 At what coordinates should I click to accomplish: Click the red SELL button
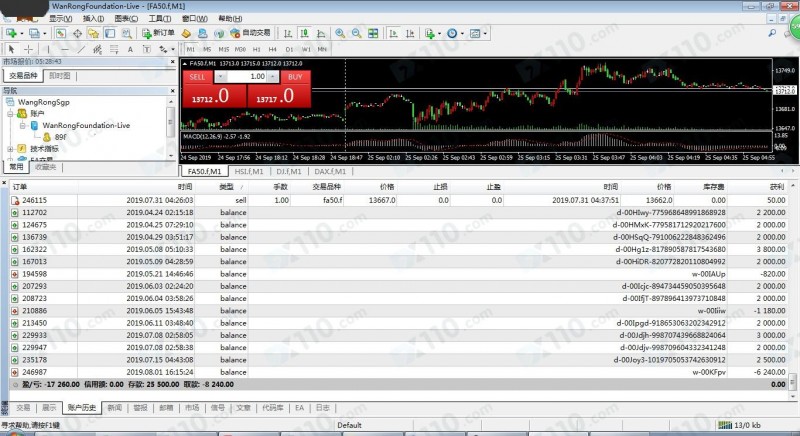pyautogui.click(x=196, y=76)
